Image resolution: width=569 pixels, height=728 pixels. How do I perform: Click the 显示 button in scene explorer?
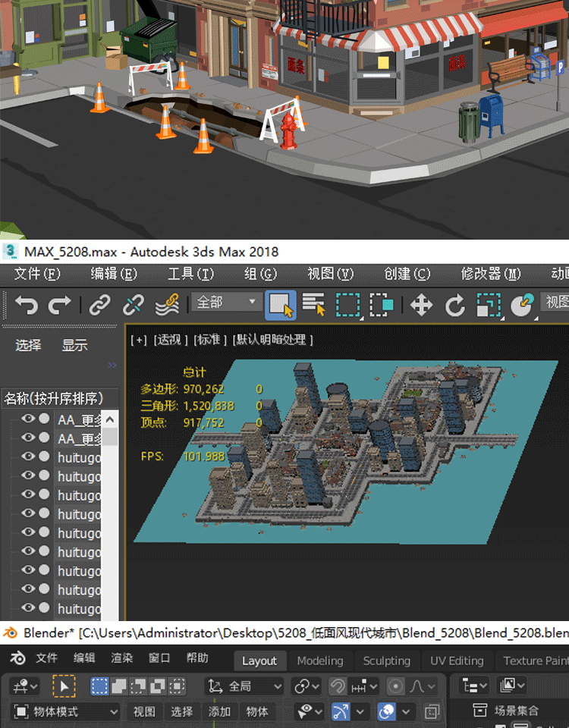point(74,345)
